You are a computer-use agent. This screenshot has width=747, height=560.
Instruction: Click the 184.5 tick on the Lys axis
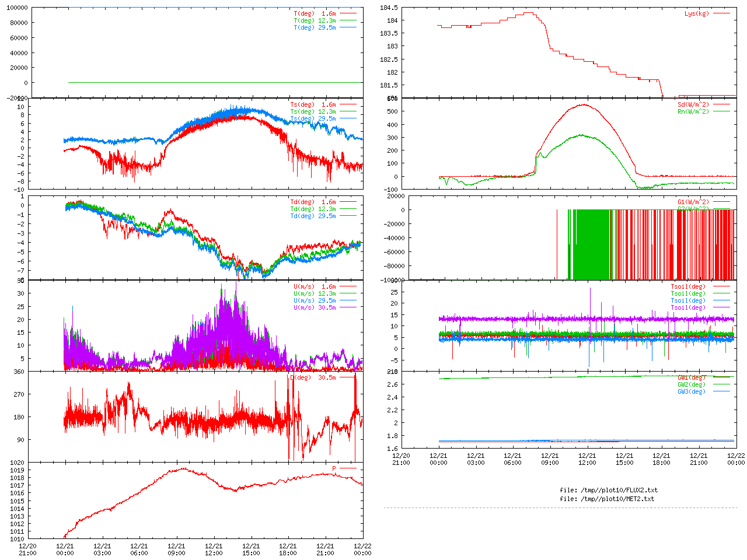pos(389,8)
